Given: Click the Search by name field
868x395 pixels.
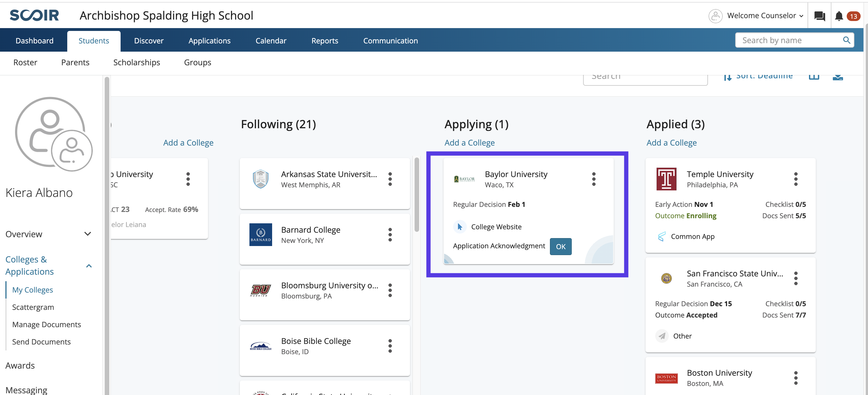Looking at the screenshot, I should (794, 40).
